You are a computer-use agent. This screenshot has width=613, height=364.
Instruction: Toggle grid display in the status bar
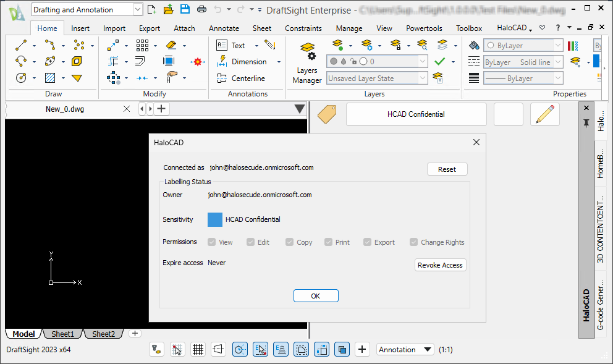point(198,349)
